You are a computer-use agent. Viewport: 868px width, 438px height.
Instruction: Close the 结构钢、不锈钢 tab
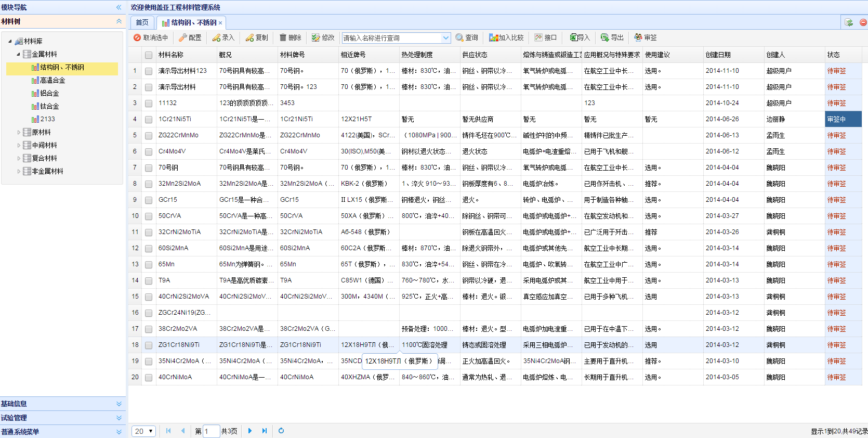(x=220, y=23)
